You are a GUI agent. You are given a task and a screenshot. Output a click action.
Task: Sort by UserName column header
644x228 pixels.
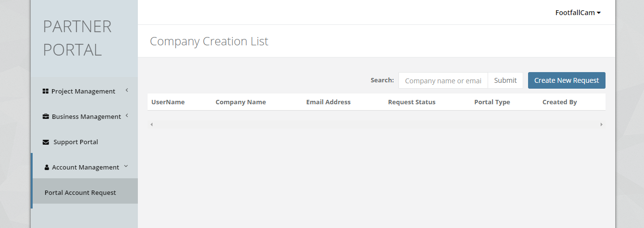click(x=168, y=102)
